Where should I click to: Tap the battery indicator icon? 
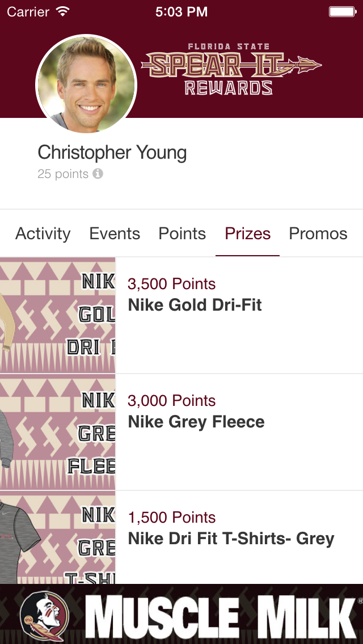tap(343, 12)
